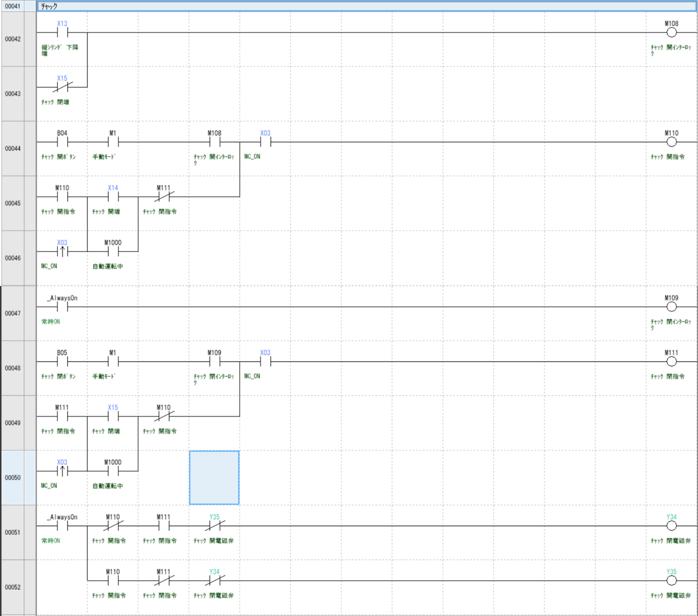The image size is (698, 616).
Task: Select the M108 output coil
Action: click(x=671, y=33)
